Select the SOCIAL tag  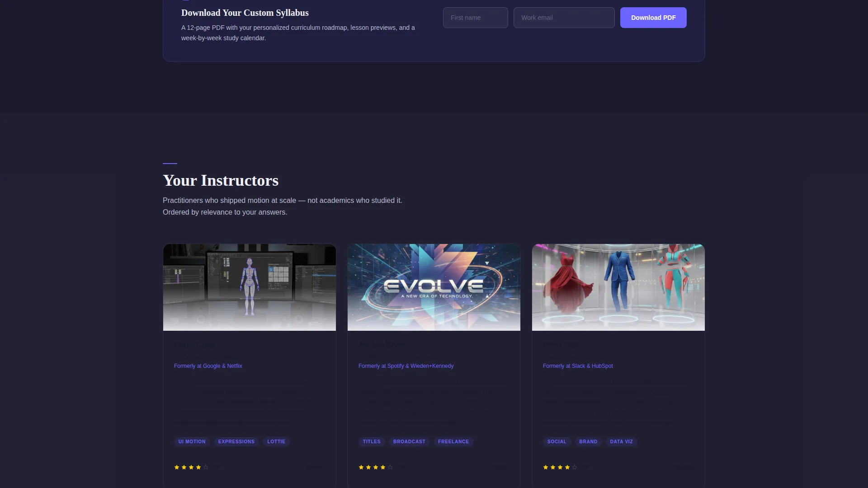coord(557,441)
